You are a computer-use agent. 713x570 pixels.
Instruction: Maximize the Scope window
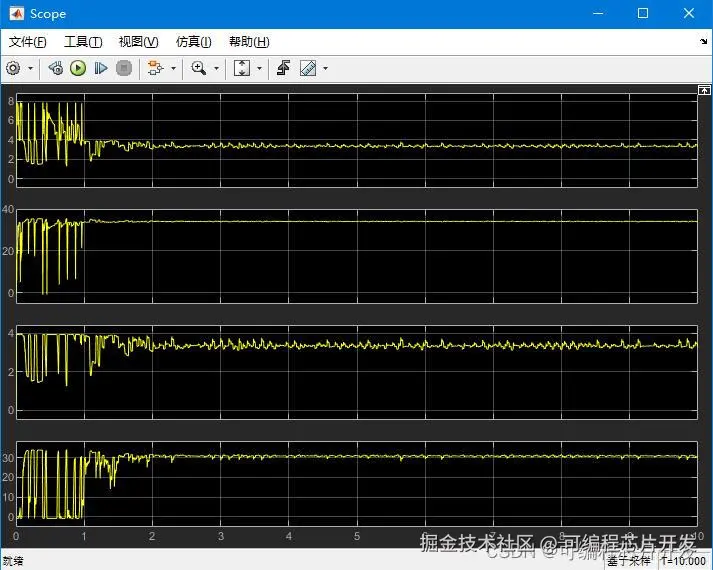(643, 14)
